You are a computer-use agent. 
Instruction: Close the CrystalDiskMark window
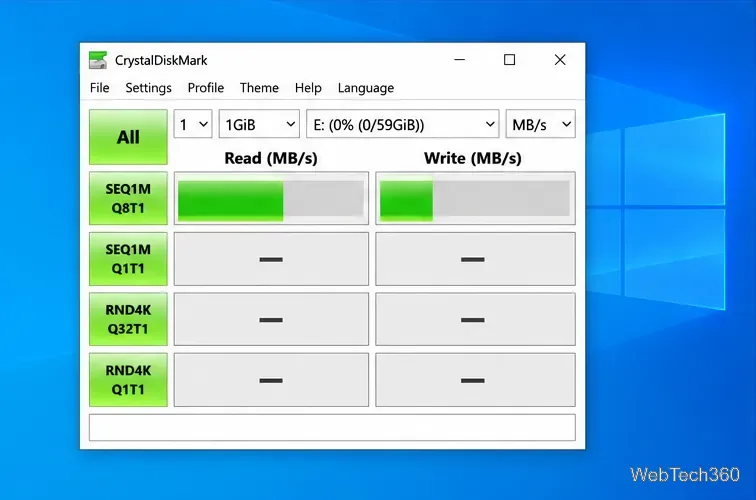pyautogui.click(x=560, y=60)
